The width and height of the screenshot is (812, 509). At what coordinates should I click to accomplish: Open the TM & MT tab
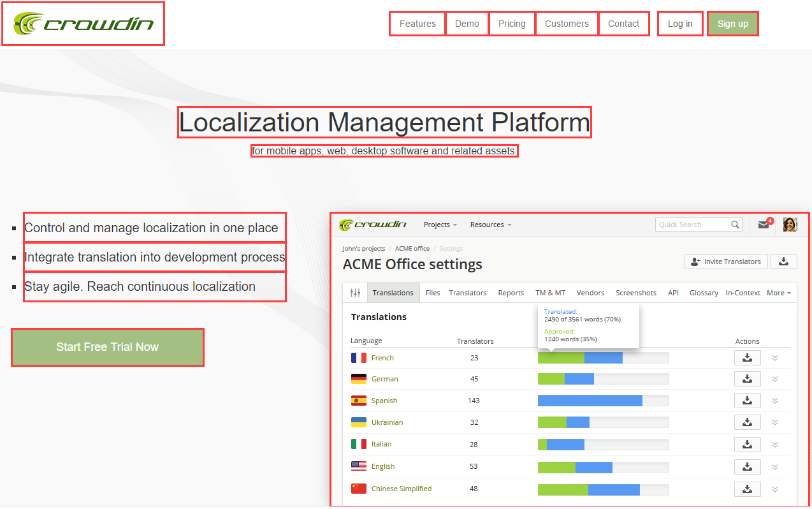[x=550, y=293]
